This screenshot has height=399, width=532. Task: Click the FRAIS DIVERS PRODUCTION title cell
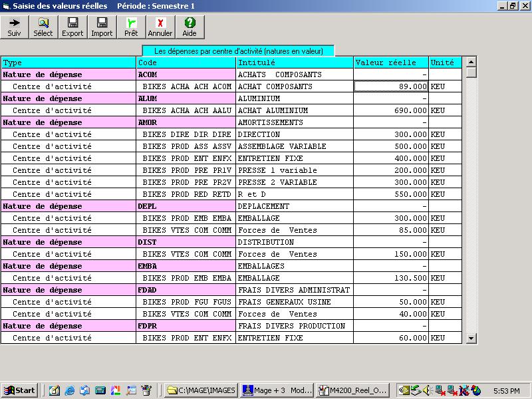coord(295,326)
